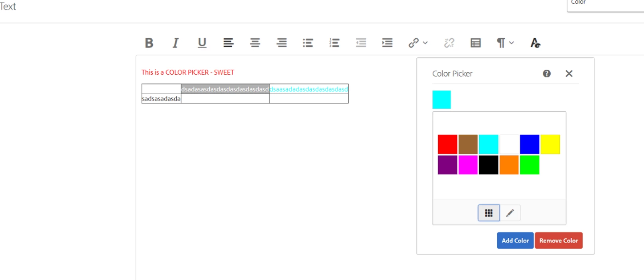The height and width of the screenshot is (280, 644).
Task: Pick the magenta swatch
Action: click(x=468, y=165)
